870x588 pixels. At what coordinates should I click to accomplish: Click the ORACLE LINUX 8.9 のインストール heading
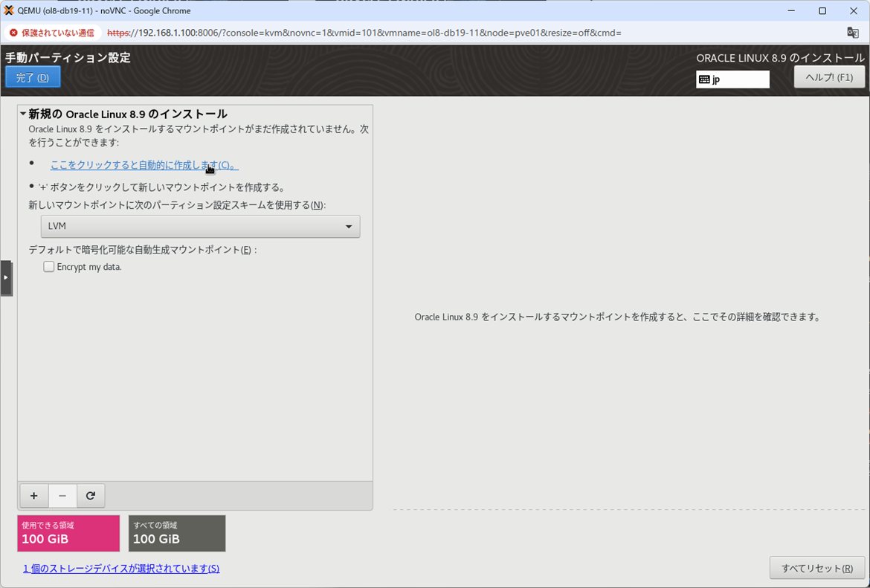click(x=780, y=58)
